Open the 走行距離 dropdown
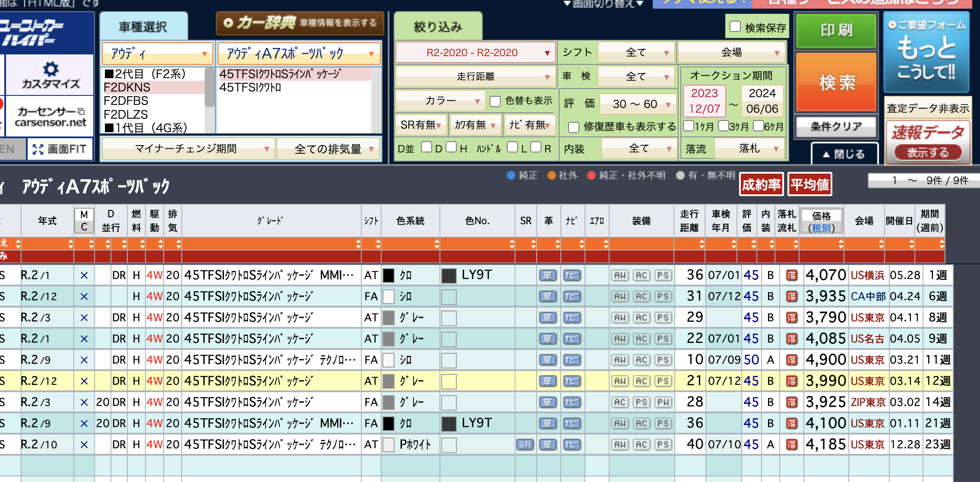 [x=475, y=77]
